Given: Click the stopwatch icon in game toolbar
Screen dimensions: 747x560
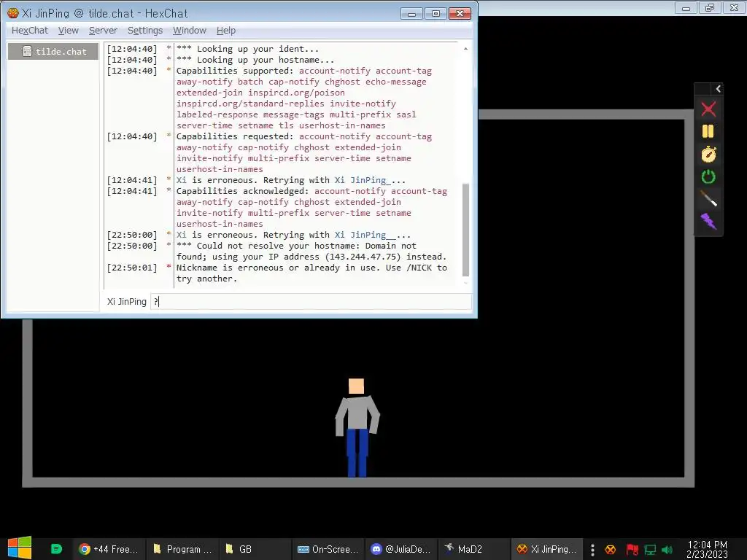Looking at the screenshot, I should click(708, 154).
